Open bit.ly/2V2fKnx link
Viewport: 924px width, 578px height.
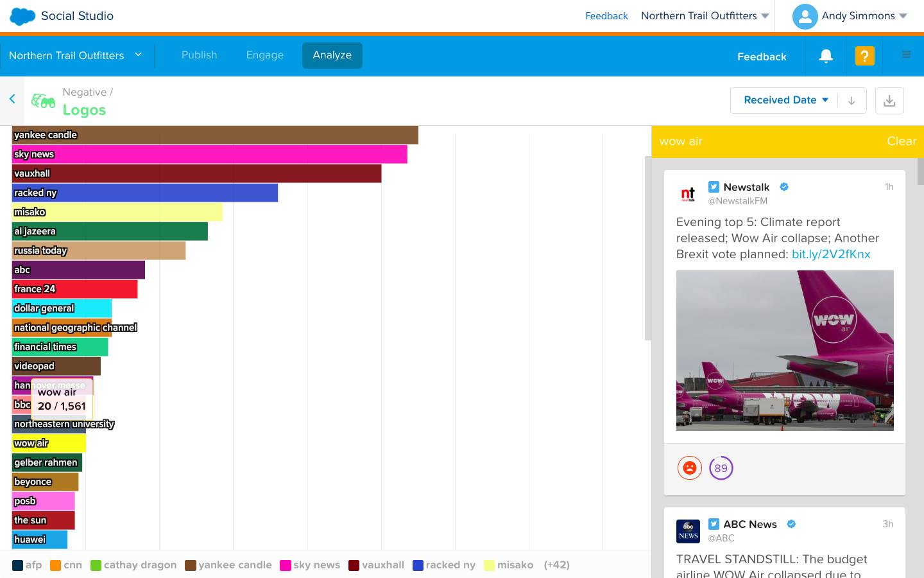(x=831, y=254)
